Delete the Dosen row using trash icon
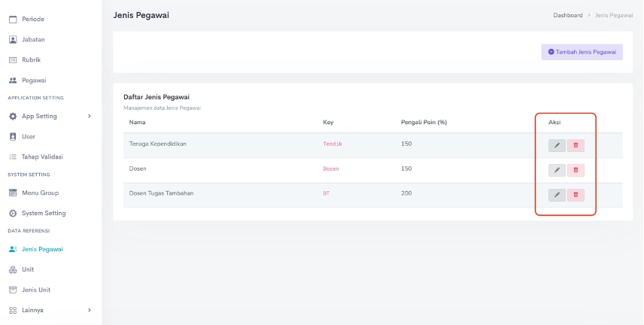This screenshot has height=325, width=644. pos(576,170)
